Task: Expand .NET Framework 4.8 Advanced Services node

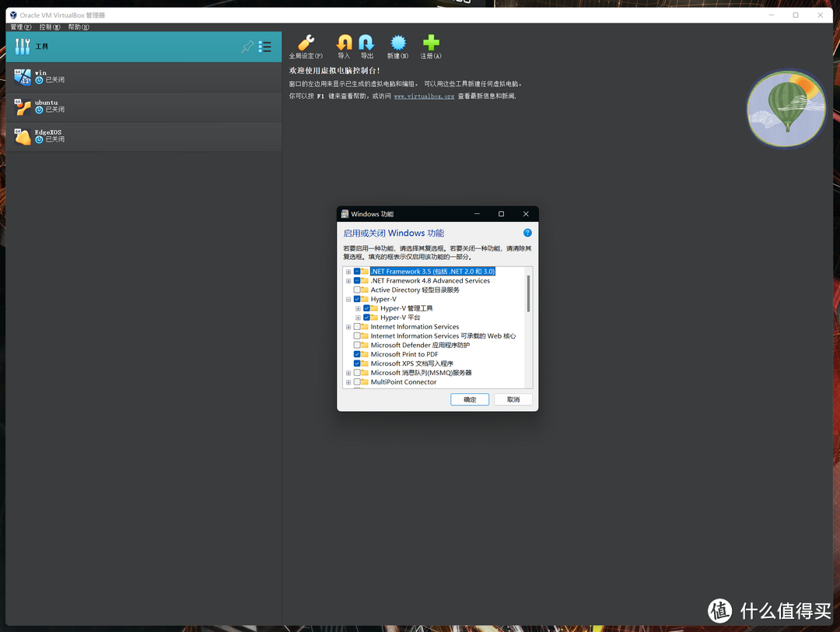Action: (348, 281)
